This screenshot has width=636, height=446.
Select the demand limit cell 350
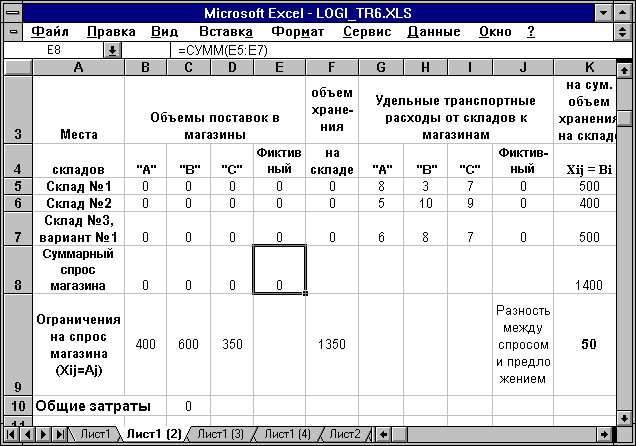pyautogui.click(x=232, y=345)
